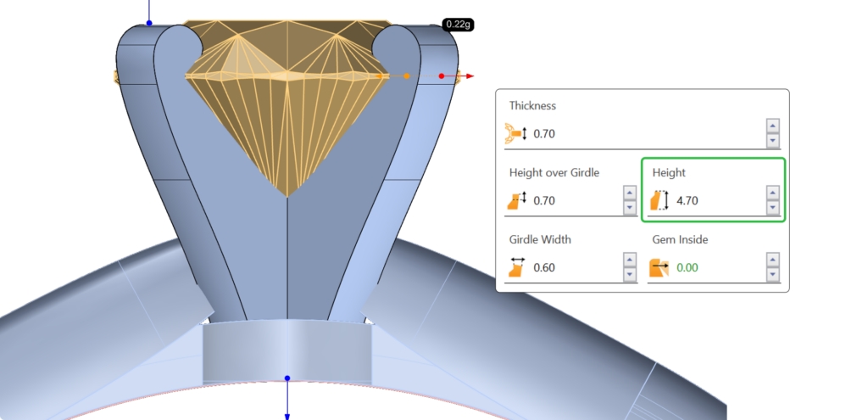This screenshot has height=420, width=868.
Task: Increase Height over Girdle using up arrow
Action: pos(629,193)
